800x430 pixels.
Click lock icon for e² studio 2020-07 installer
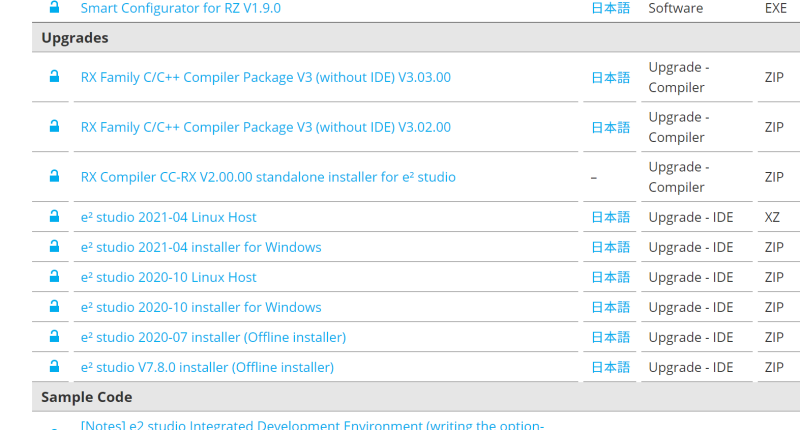click(x=54, y=337)
